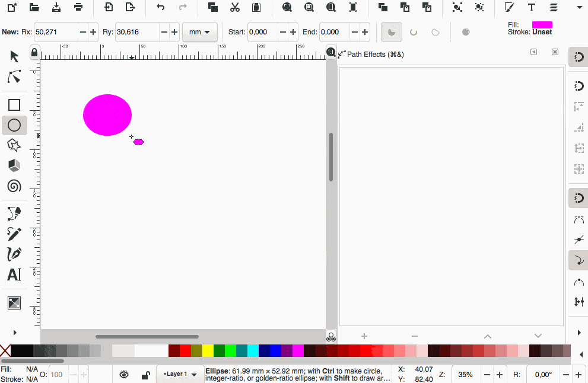
Task: Select the Star and polygon tool
Action: pos(14,145)
